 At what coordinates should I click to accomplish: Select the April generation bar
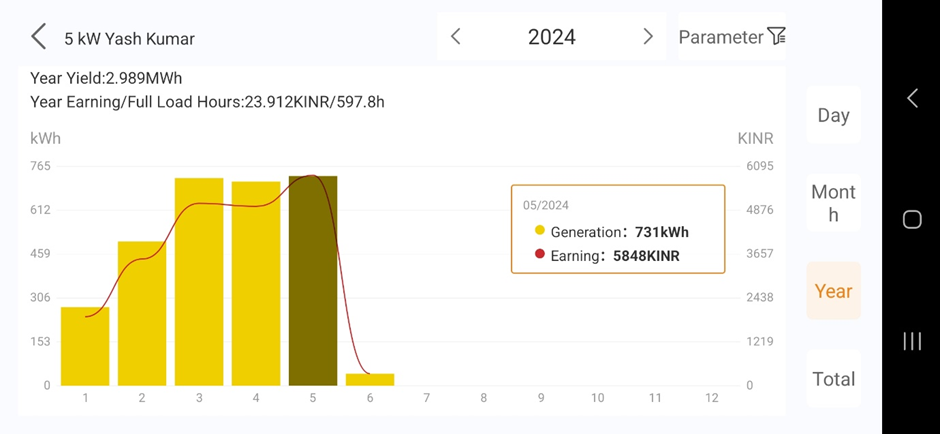coord(256,284)
